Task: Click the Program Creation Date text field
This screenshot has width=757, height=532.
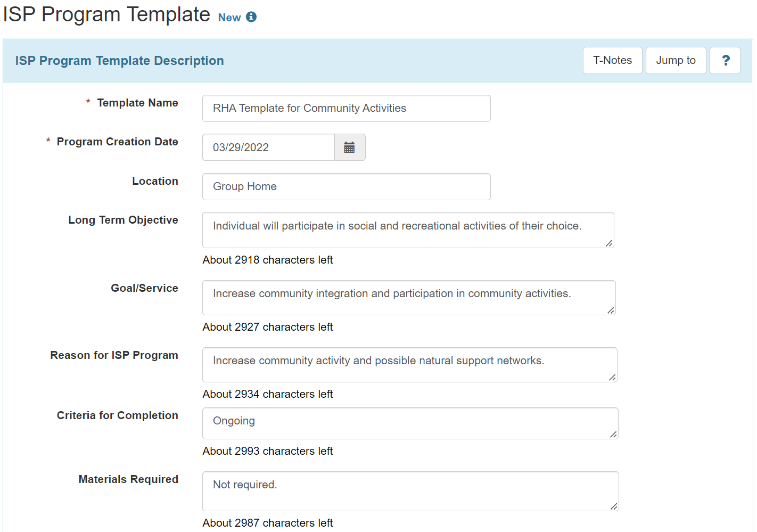Action: (269, 148)
